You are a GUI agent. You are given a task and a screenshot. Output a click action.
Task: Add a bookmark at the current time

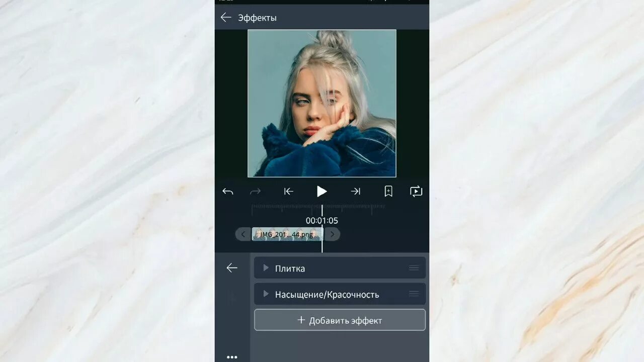(388, 192)
